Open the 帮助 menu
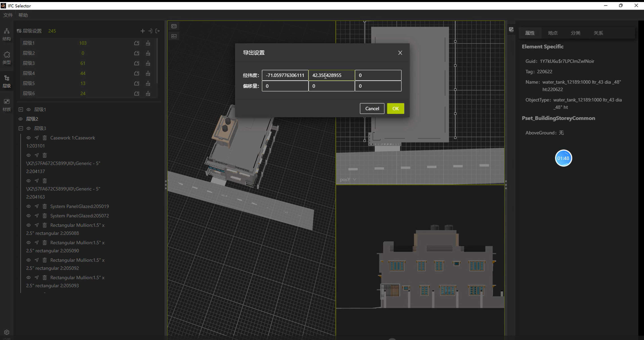The image size is (644, 340). click(x=23, y=15)
